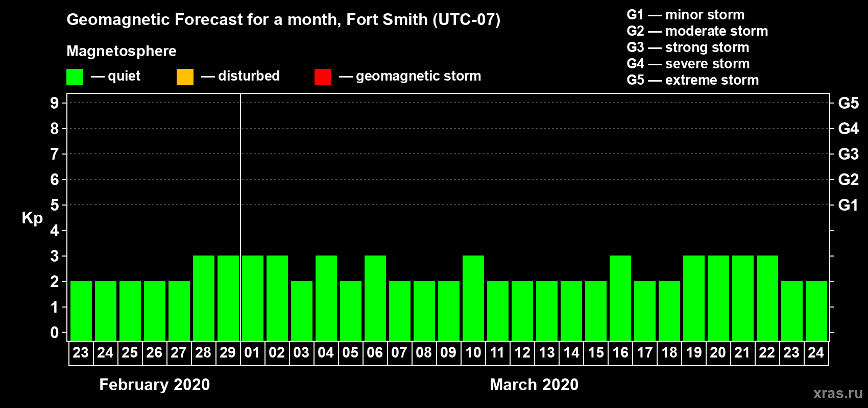The width and height of the screenshot is (868, 408).
Task: Select the bar for March 24
Action: (x=816, y=311)
